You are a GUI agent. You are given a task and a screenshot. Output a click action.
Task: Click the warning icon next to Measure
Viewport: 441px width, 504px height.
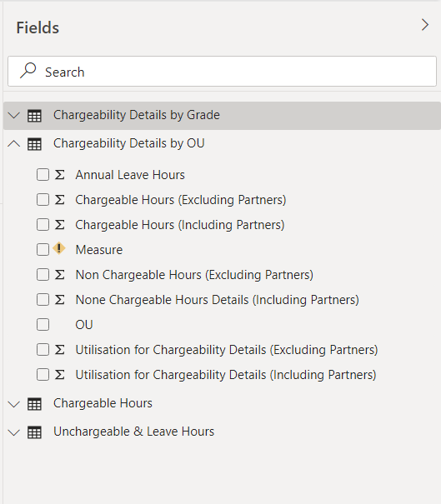59,248
